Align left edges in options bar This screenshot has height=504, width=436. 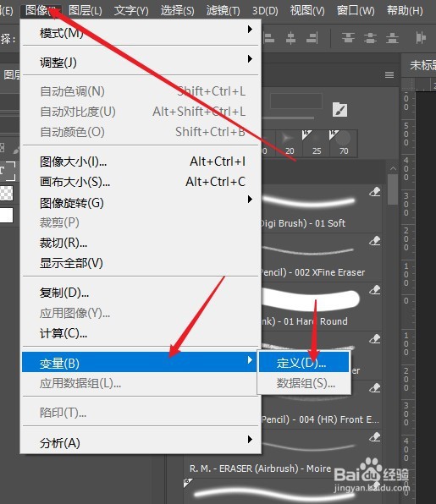click(x=268, y=38)
